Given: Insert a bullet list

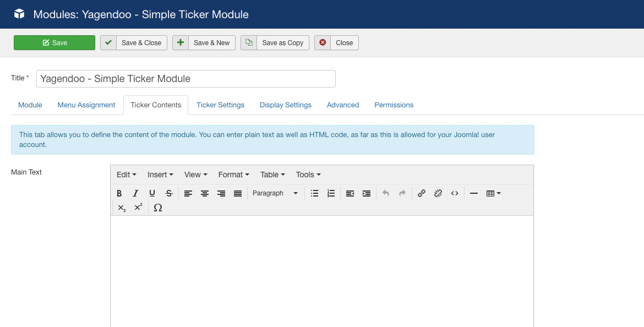Looking at the screenshot, I should click(x=315, y=193).
